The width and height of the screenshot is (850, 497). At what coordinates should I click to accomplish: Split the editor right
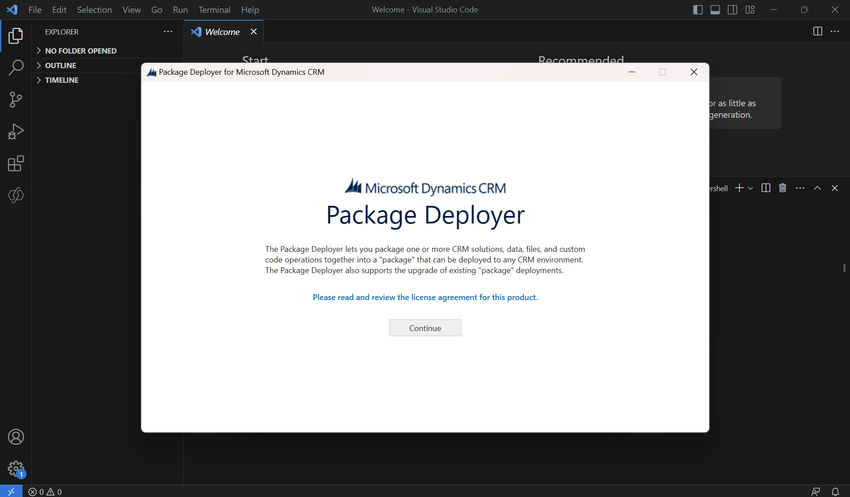(817, 31)
